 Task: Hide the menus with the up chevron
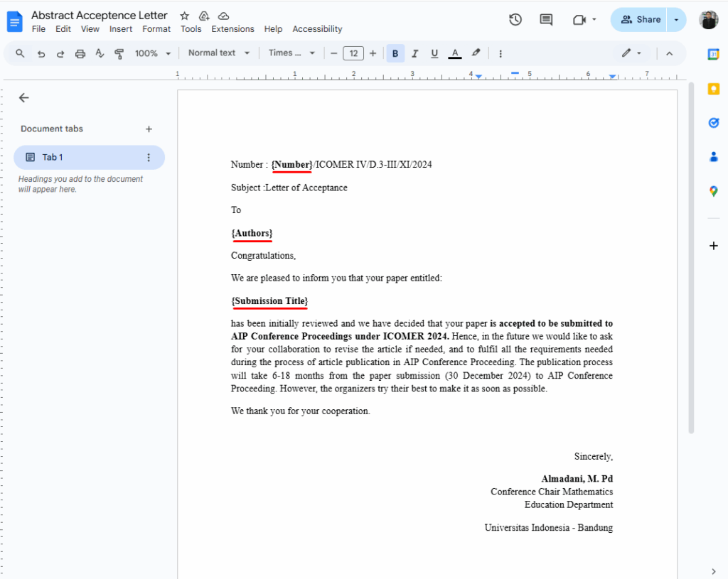tap(669, 53)
